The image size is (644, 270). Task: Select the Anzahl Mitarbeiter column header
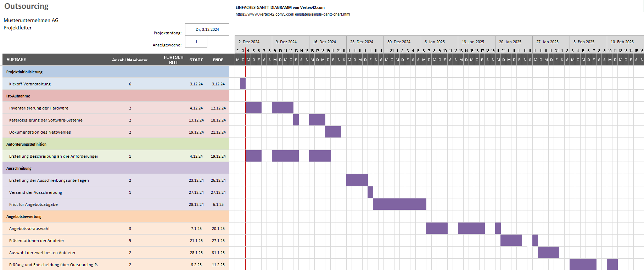[130, 60]
